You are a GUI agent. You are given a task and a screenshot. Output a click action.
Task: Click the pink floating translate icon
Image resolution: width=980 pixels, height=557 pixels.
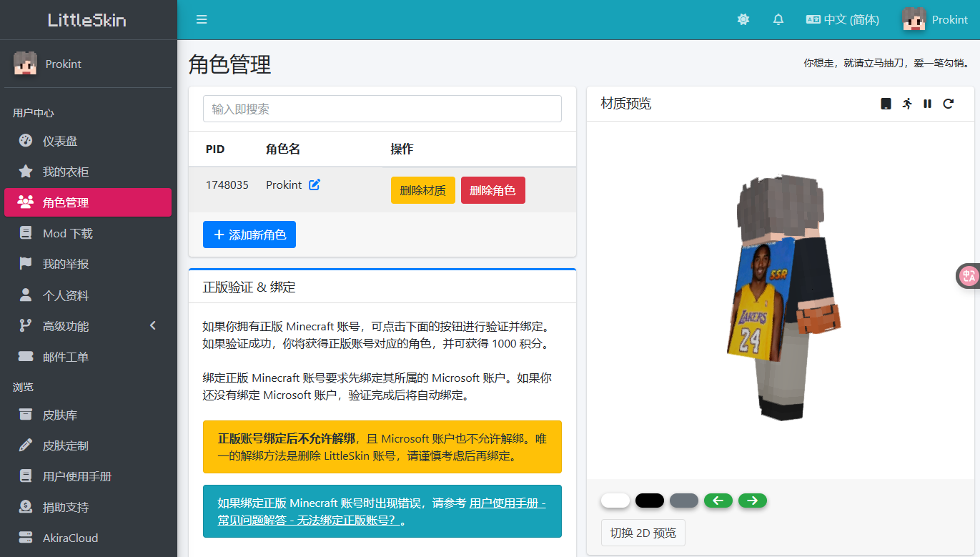click(969, 276)
